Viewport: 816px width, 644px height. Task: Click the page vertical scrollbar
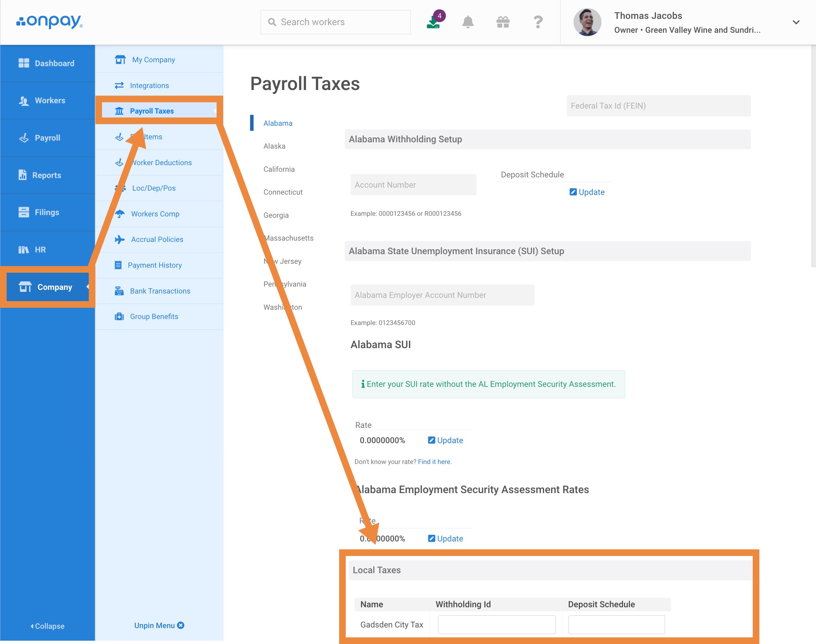point(813,157)
